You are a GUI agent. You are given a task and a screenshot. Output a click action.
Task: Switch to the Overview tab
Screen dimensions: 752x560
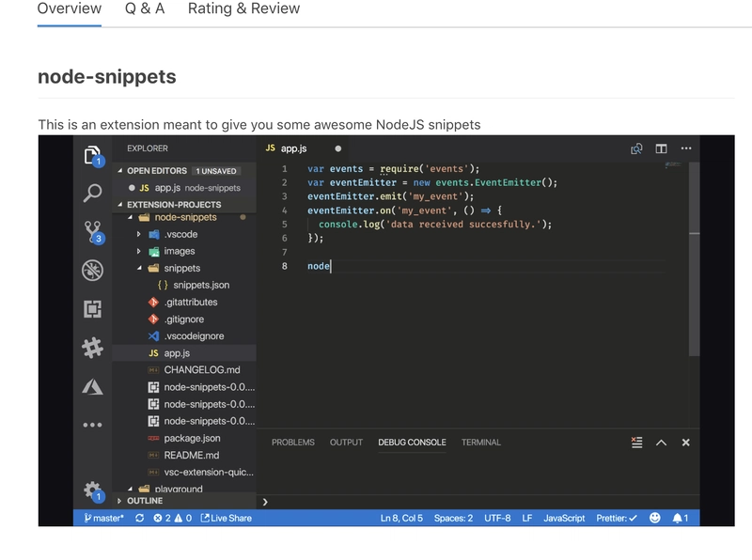pyautogui.click(x=69, y=8)
